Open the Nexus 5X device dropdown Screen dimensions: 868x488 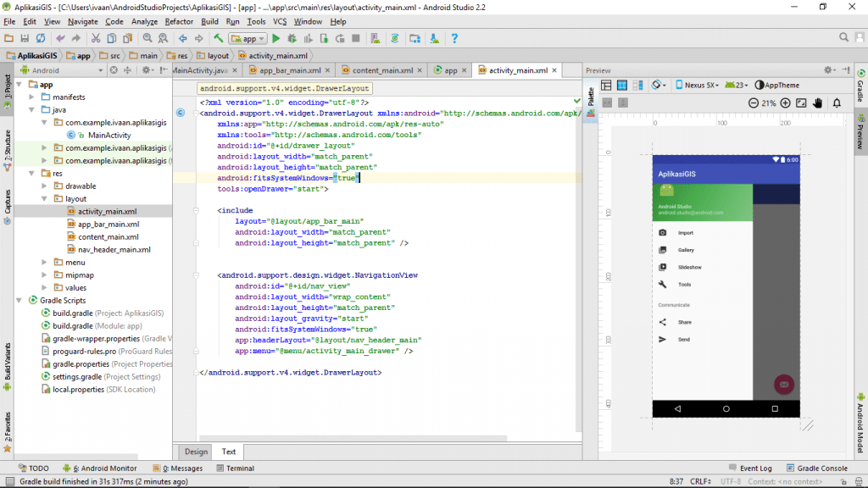point(699,86)
